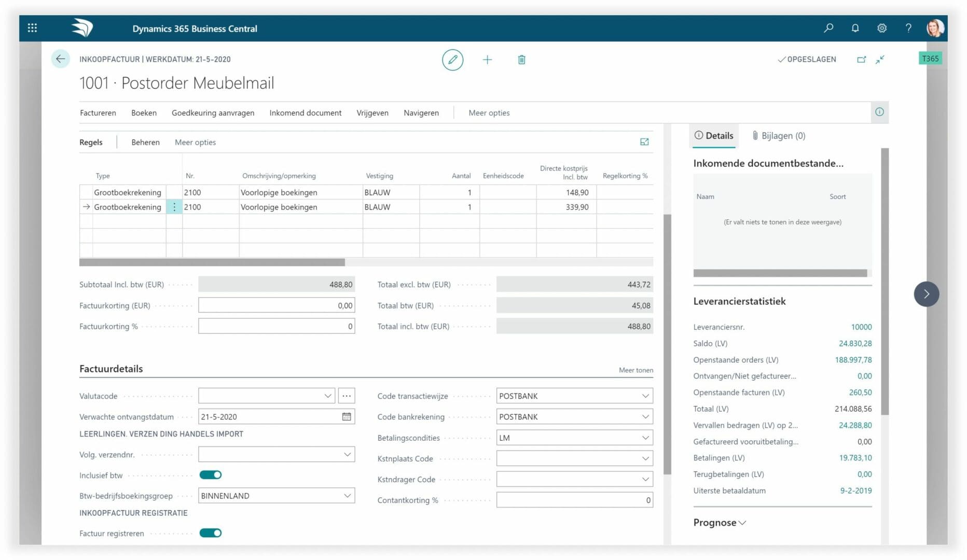
Task: Open Valutacode dropdown
Action: click(327, 396)
